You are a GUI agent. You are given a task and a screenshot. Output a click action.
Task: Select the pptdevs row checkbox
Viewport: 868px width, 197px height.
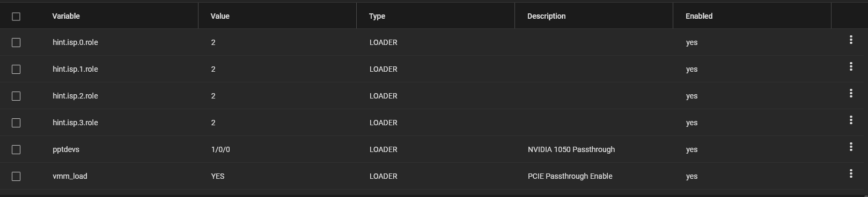[16, 150]
